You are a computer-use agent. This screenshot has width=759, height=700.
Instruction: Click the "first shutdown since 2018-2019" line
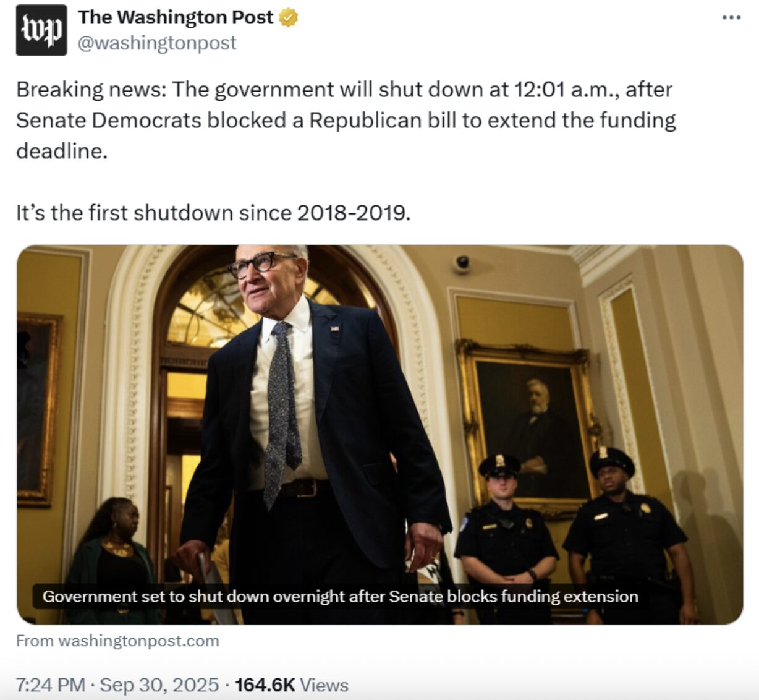pyautogui.click(x=213, y=213)
